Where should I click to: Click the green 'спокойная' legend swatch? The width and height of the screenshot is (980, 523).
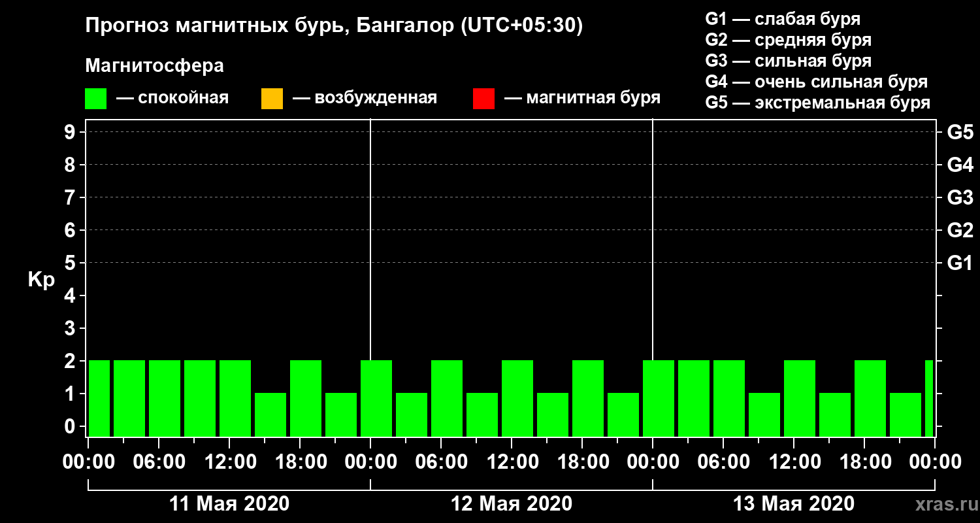click(95, 99)
